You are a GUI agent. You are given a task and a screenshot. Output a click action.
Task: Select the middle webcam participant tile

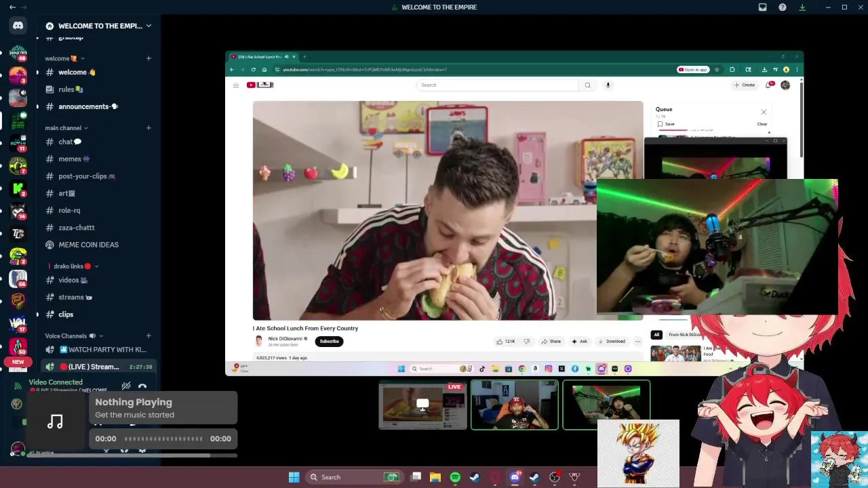(515, 405)
